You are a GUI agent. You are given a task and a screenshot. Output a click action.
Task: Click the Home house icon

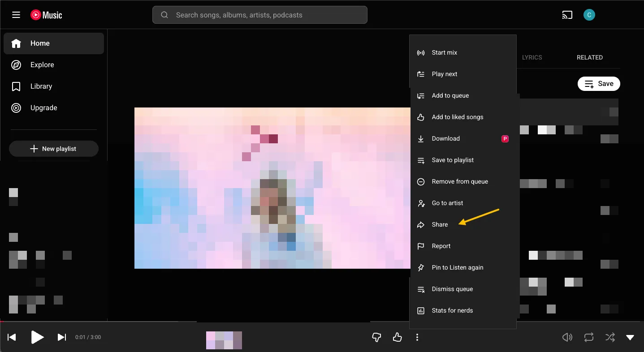click(16, 43)
